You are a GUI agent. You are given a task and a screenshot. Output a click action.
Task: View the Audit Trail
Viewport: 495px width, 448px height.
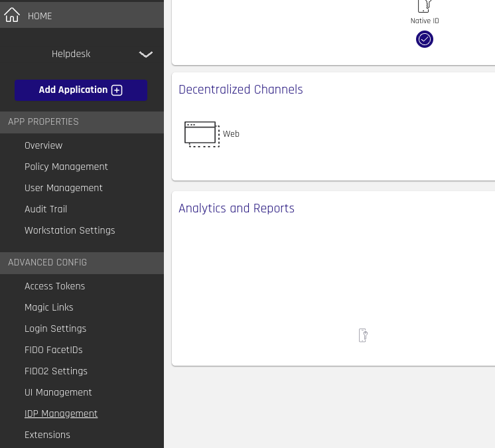pyautogui.click(x=46, y=209)
